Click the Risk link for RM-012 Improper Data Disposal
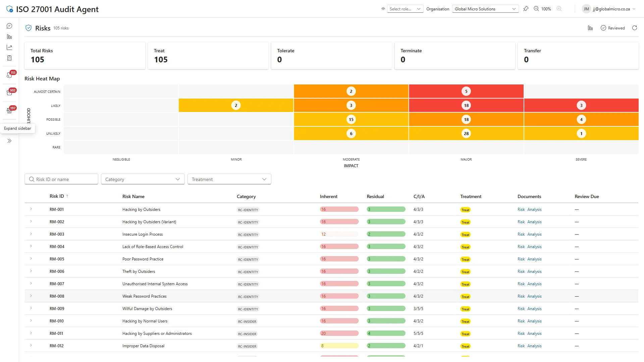 point(521,346)
